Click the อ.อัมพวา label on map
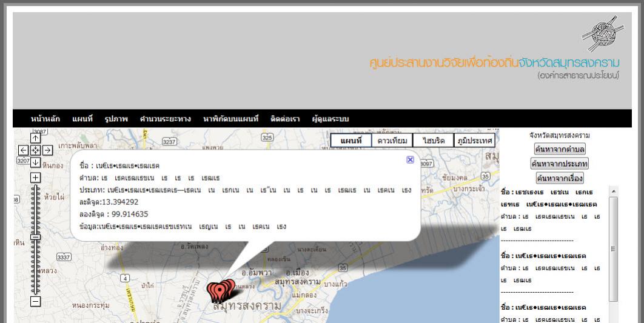The image size is (644, 323). (258, 273)
